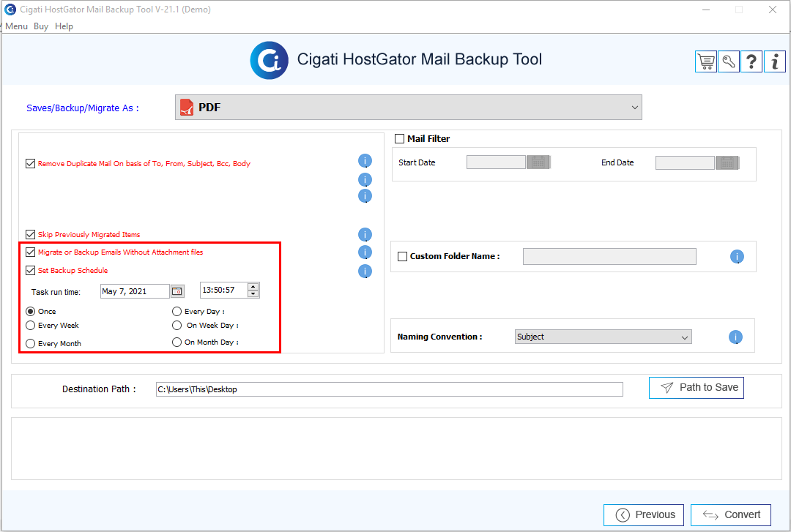This screenshot has width=791, height=532.
Task: Click the Previous button
Action: (x=644, y=515)
